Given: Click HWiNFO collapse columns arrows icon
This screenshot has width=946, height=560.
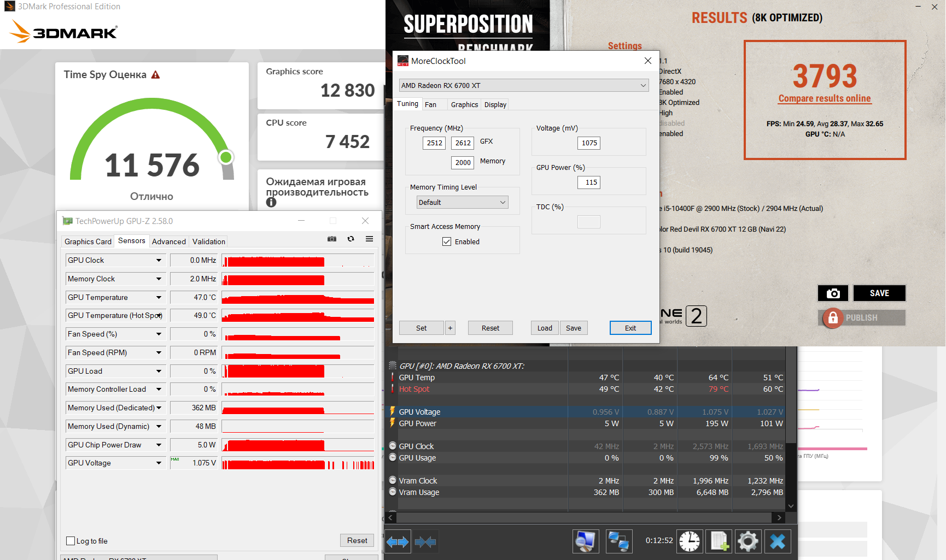Looking at the screenshot, I should click(x=425, y=542).
